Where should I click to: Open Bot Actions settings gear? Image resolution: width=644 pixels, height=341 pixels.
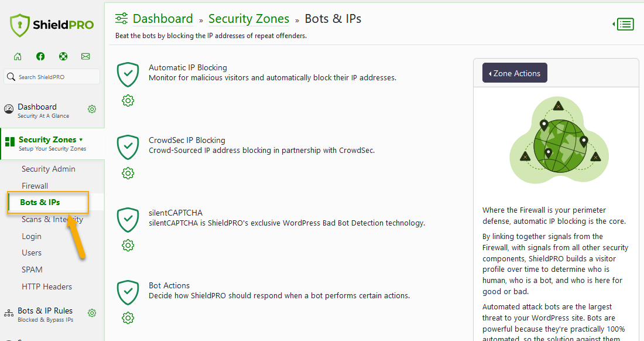pyautogui.click(x=128, y=318)
